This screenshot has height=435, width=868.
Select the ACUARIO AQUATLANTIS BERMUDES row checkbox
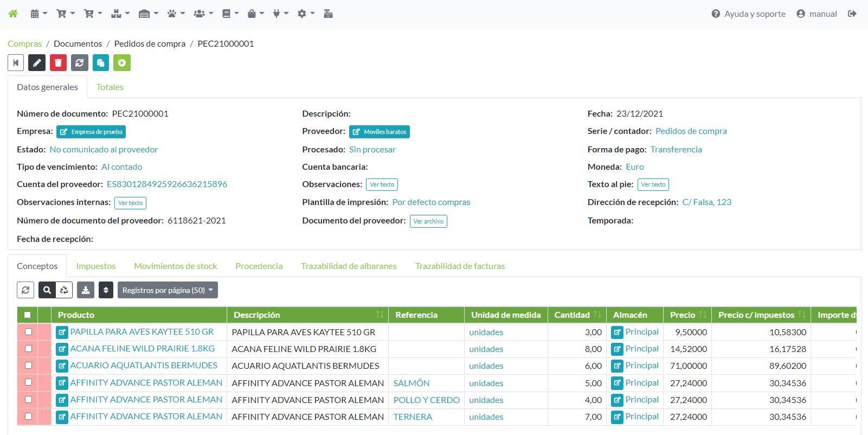click(x=28, y=366)
